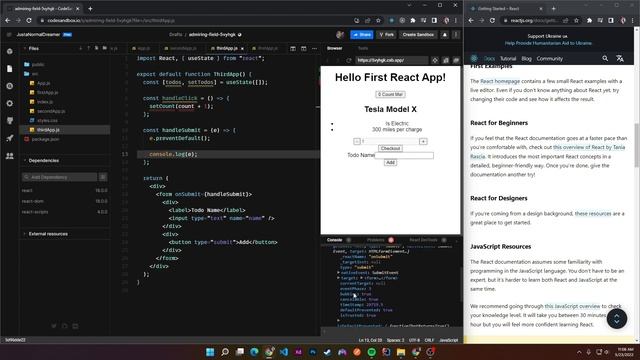
Task: Open Blog in React docs navbar
Action: point(527,59)
